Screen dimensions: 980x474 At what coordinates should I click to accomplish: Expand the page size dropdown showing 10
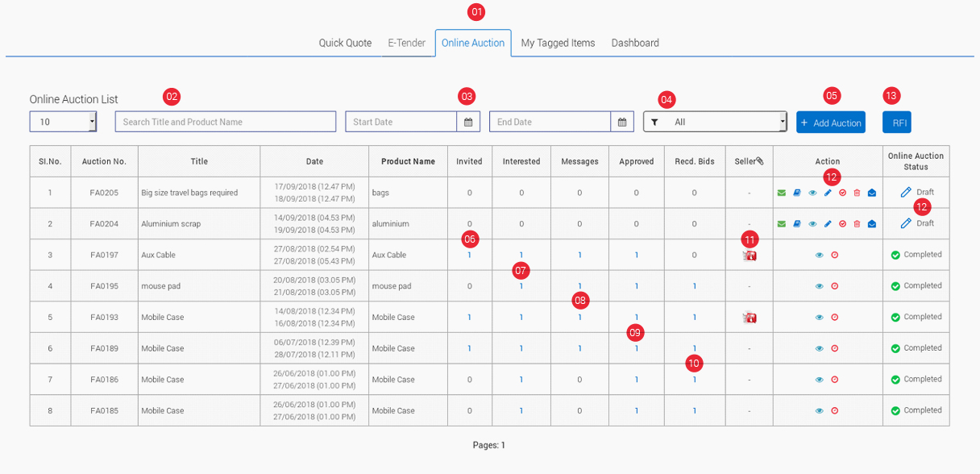coord(63,122)
